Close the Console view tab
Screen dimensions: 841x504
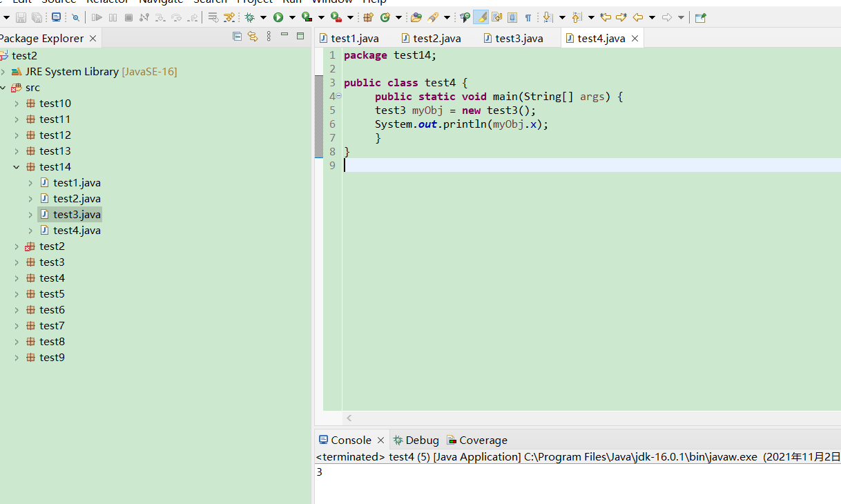point(380,440)
